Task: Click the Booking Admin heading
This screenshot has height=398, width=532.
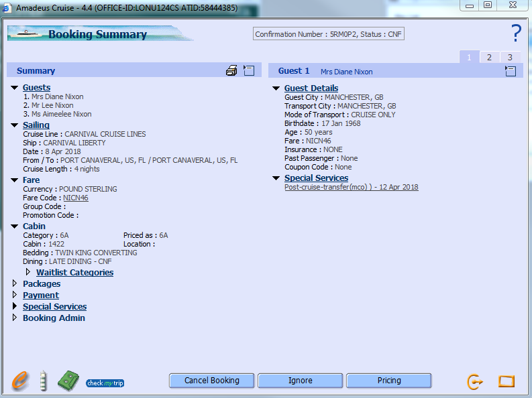Action: [54, 318]
